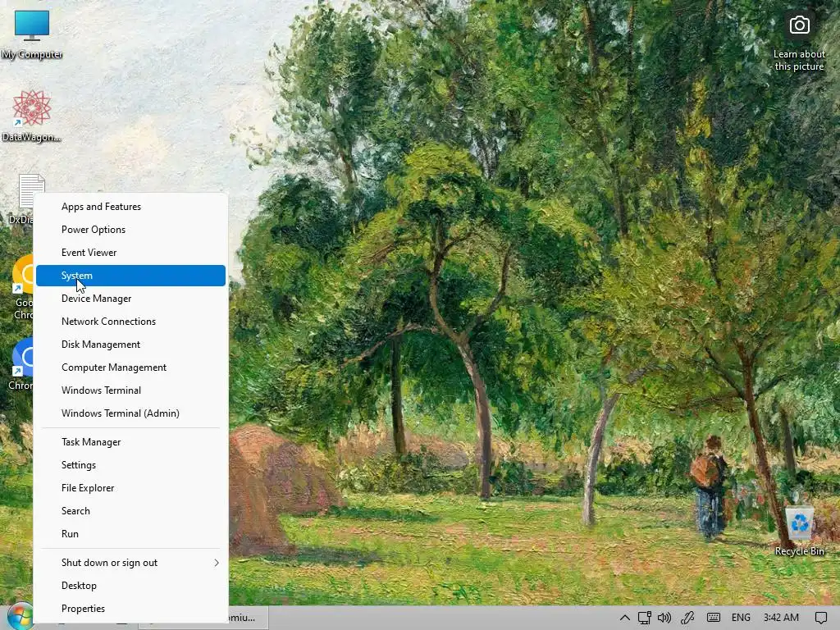The height and width of the screenshot is (630, 840).
Task: Switch ENG input language indicator
Action: point(741,618)
